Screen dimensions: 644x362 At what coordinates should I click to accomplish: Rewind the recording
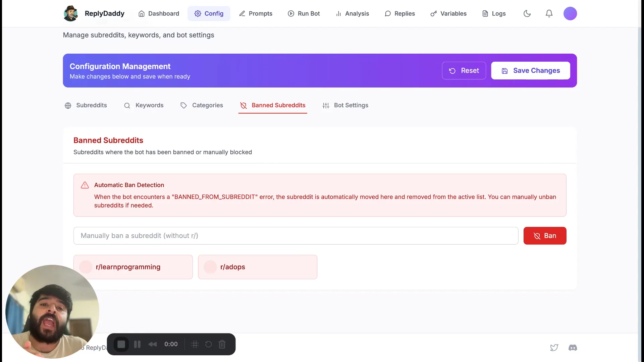pyautogui.click(x=153, y=344)
